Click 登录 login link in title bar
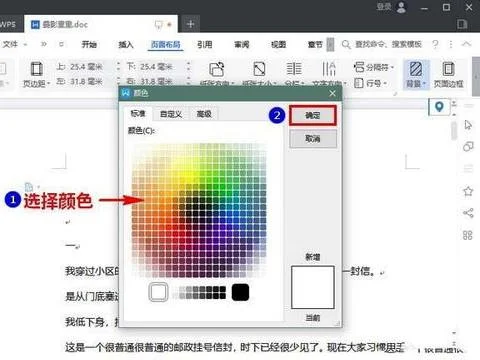 383,7
